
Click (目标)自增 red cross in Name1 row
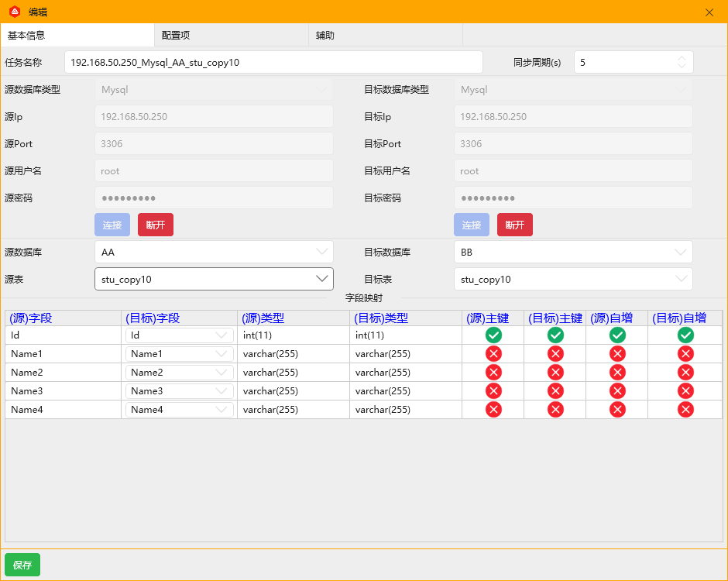click(x=685, y=354)
